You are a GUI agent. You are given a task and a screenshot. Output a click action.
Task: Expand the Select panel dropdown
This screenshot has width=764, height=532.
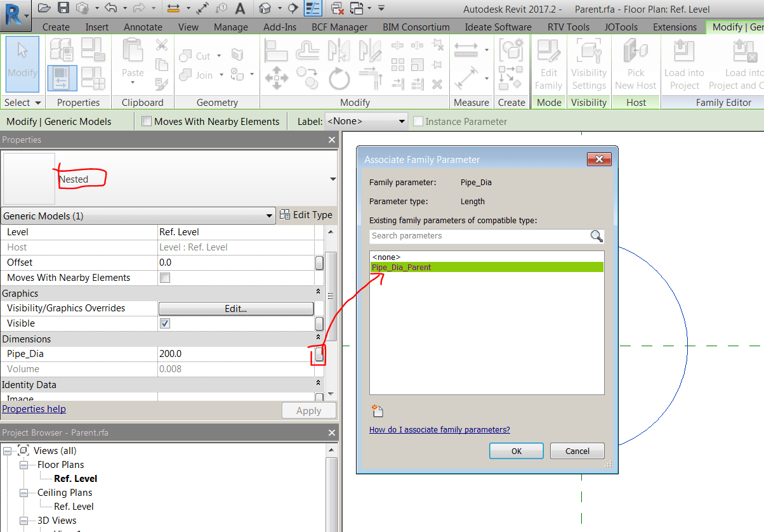(22, 102)
